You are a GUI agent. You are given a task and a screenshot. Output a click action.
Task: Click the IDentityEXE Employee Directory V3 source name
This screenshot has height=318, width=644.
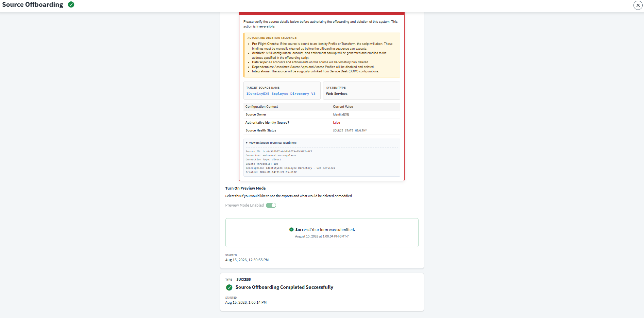point(281,94)
